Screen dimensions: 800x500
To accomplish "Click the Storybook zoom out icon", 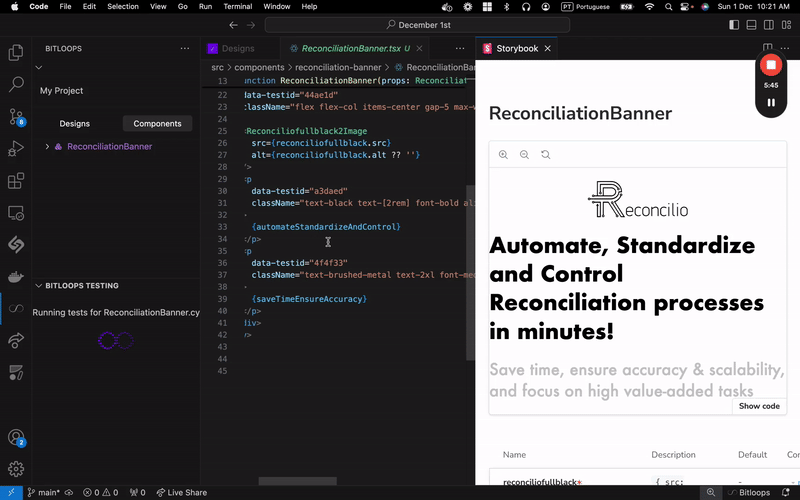I will 524,155.
